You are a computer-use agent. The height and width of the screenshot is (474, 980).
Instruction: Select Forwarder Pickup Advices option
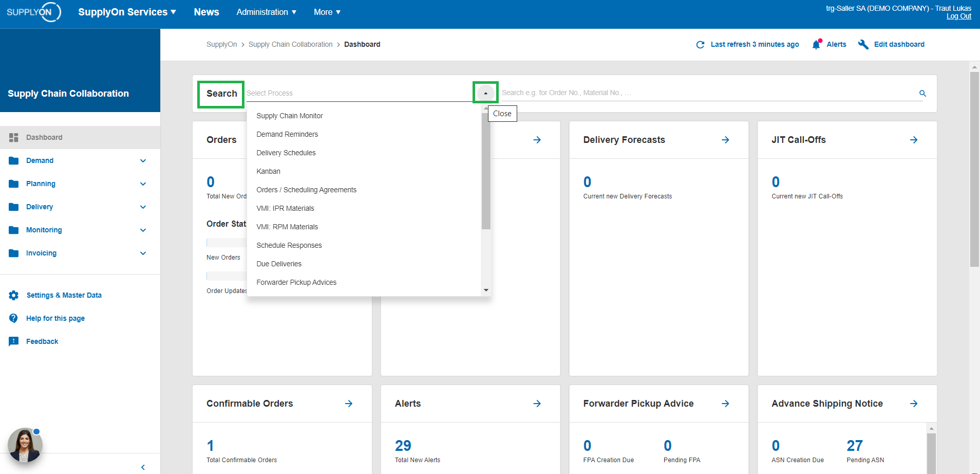(x=364, y=282)
